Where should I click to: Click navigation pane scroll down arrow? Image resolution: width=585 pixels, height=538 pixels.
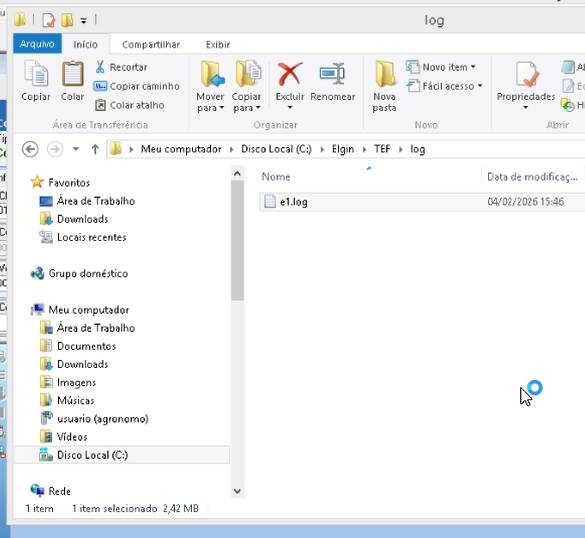click(237, 491)
